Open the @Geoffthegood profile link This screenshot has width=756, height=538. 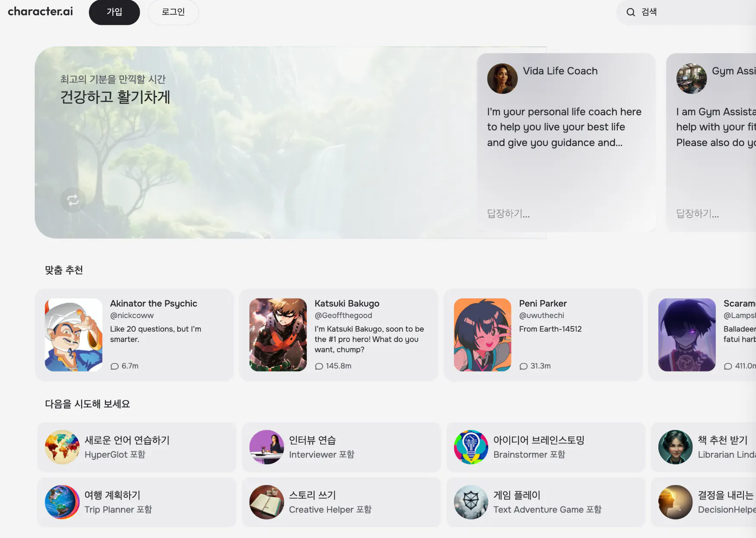(343, 315)
